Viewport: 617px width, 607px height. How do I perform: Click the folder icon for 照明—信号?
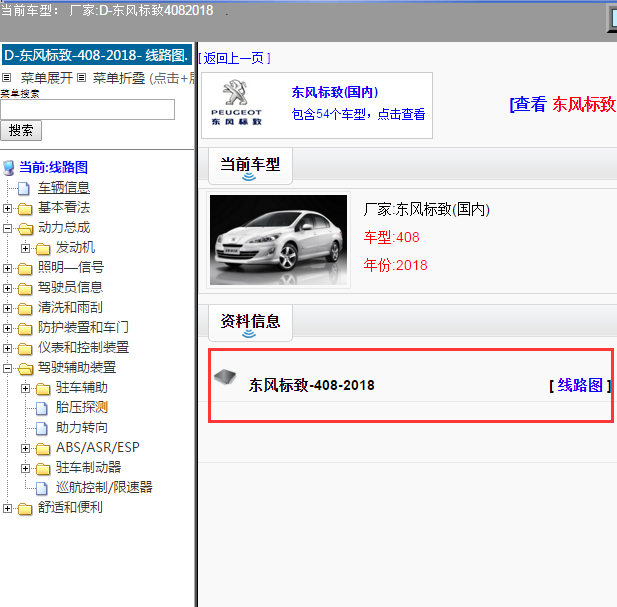point(25,269)
